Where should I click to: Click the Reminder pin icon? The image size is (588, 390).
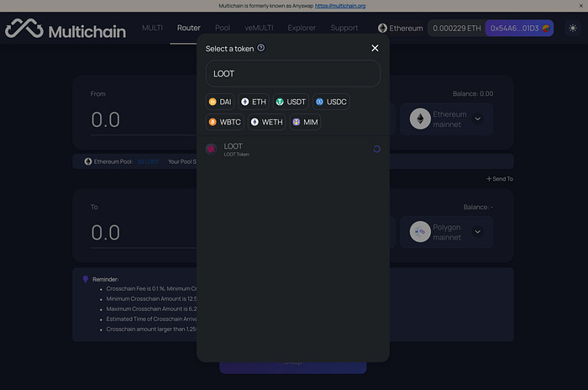point(86,279)
